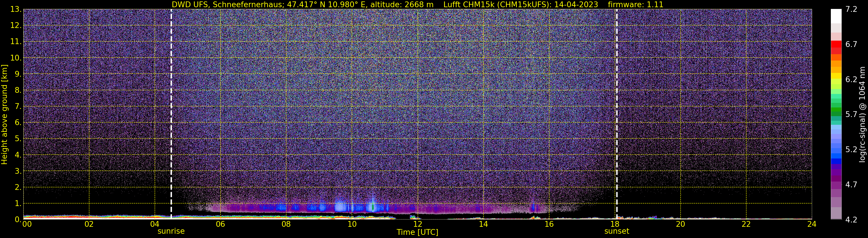Click the dashed white sunrise marker line
The height and width of the screenshot is (238, 868).
coord(171,114)
